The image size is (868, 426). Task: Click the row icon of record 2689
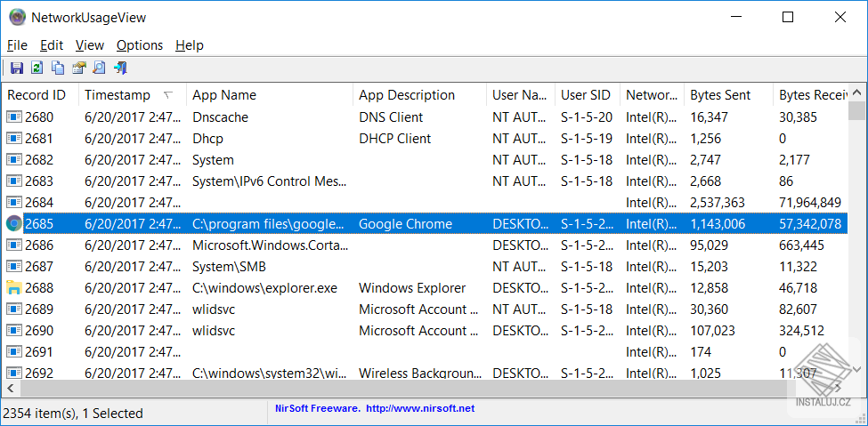tap(14, 309)
